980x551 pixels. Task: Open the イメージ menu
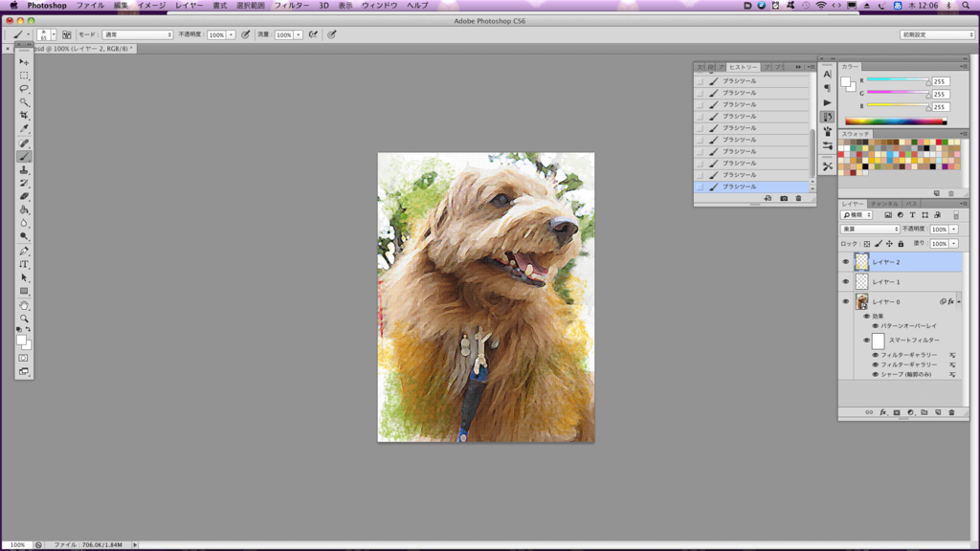pos(151,5)
